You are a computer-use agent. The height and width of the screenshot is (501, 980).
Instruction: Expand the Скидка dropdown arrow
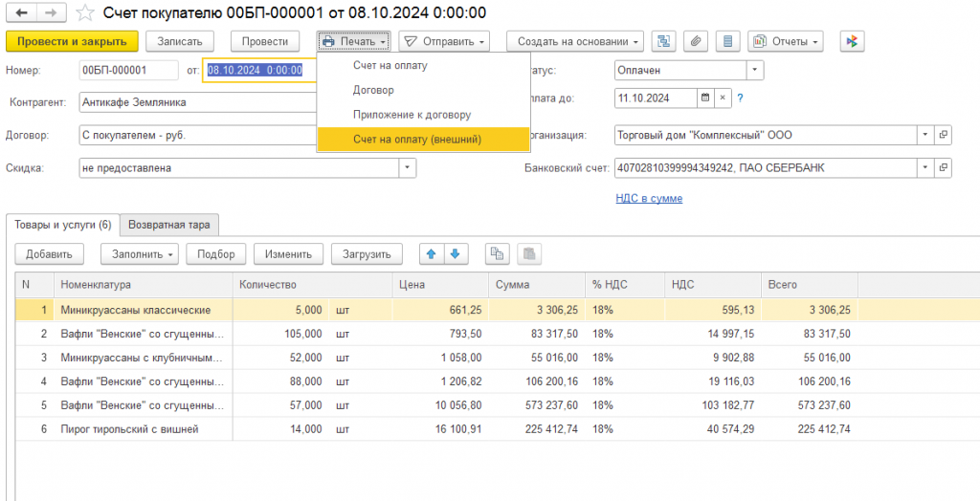tap(408, 167)
